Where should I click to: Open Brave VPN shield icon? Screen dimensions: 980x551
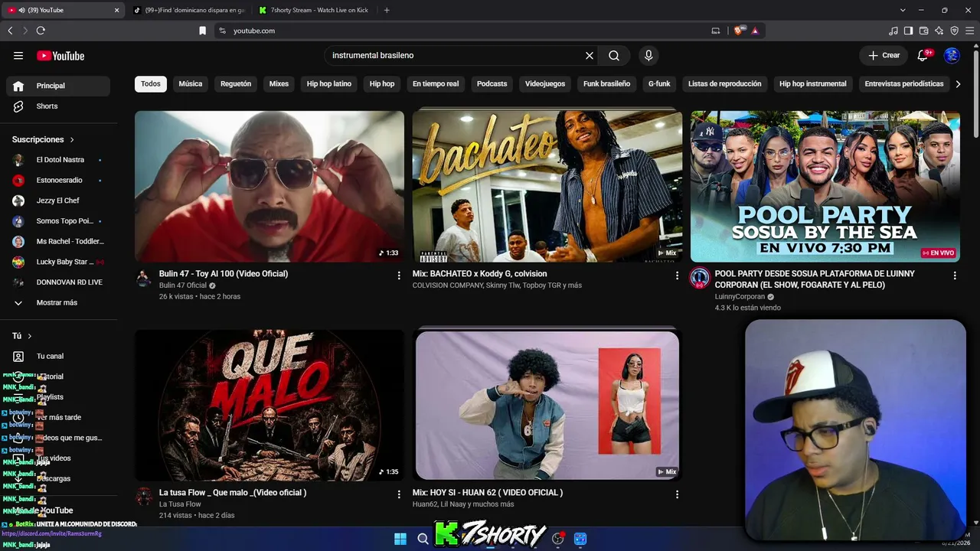tap(955, 31)
